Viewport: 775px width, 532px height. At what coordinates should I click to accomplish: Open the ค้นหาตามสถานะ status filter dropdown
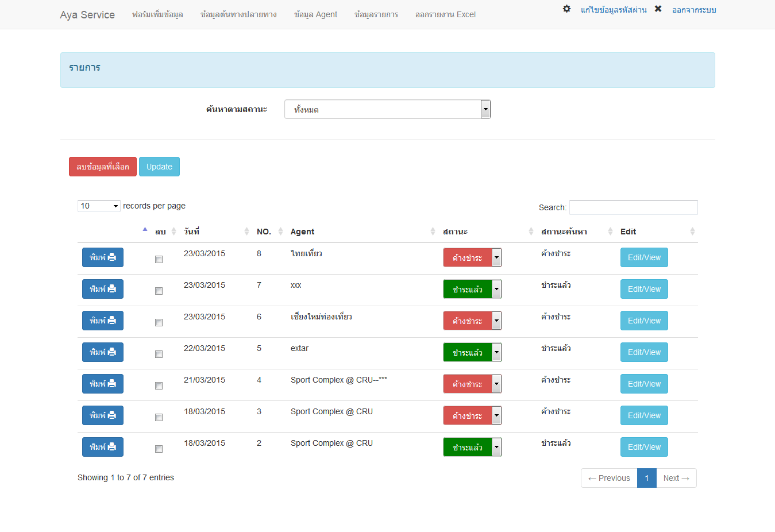[x=387, y=109]
